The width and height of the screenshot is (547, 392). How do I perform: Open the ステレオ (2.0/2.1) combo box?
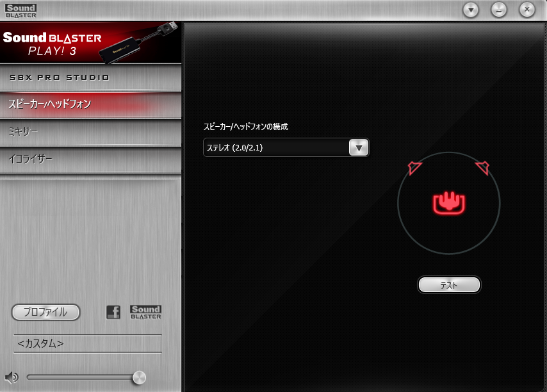click(x=276, y=148)
